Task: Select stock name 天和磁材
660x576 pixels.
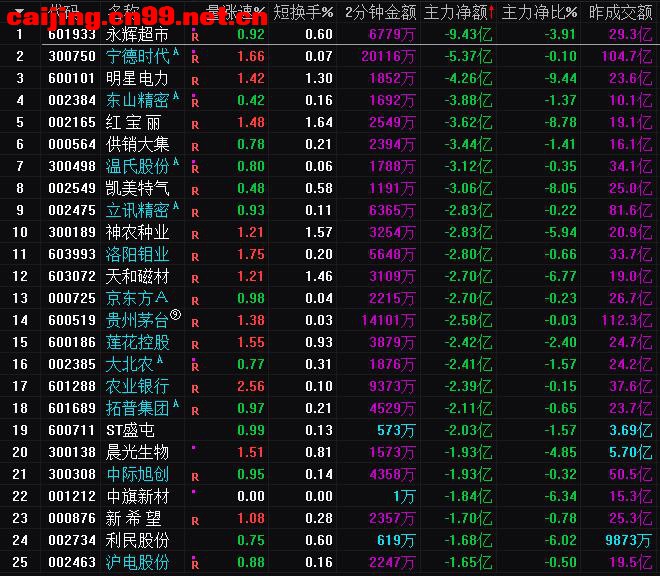Action: pyautogui.click(x=137, y=276)
